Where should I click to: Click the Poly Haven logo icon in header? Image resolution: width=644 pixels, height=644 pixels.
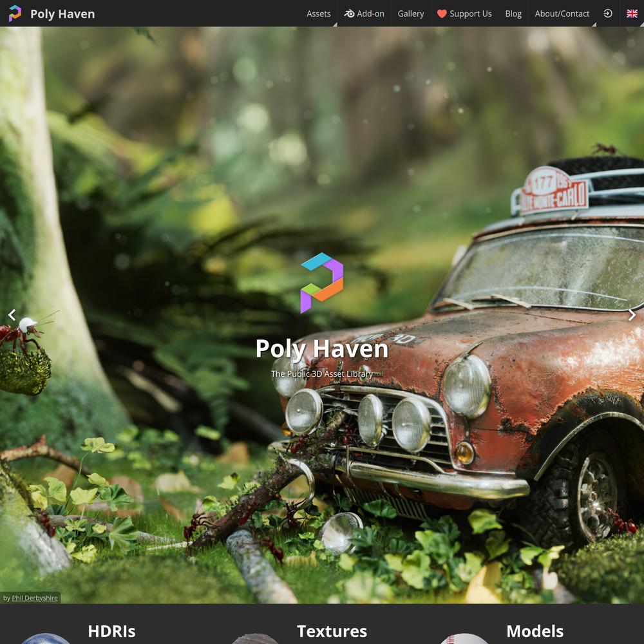pyautogui.click(x=15, y=14)
